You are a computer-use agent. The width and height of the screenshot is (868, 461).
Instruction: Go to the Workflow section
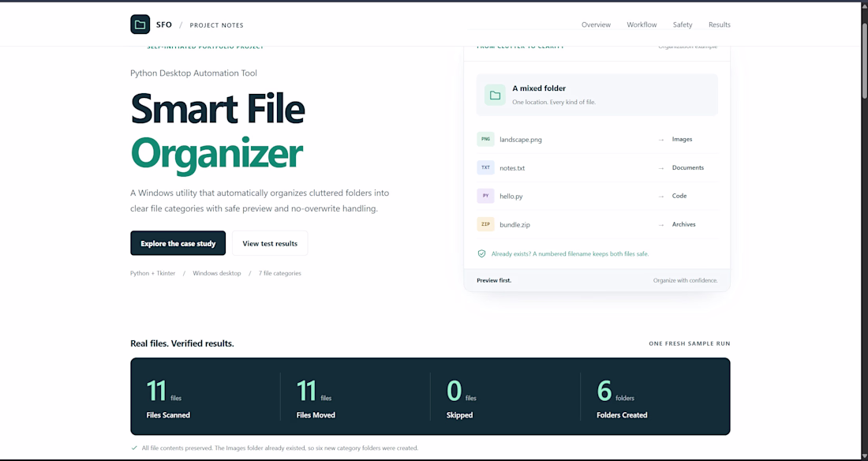[x=642, y=25]
